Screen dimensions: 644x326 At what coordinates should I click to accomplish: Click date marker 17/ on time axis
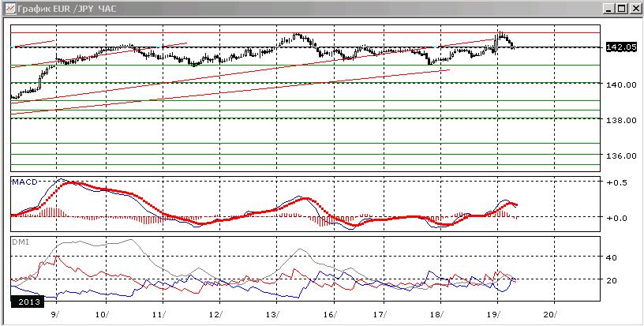coord(380,315)
